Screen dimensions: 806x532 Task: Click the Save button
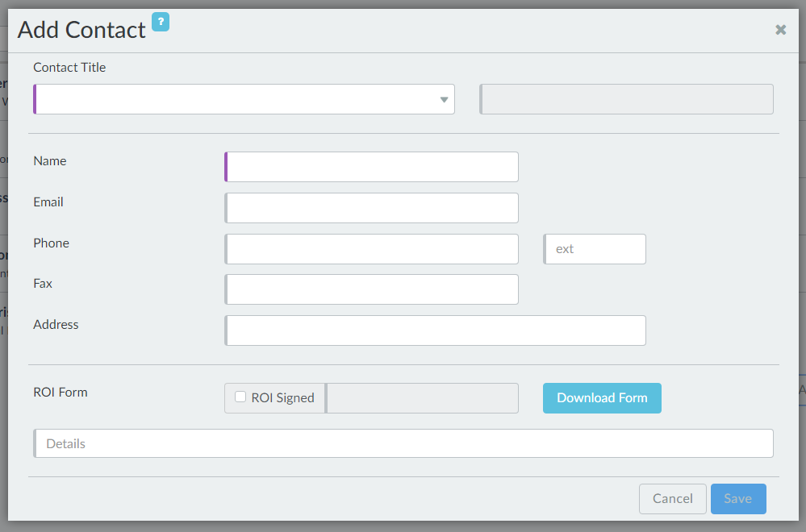tap(737, 499)
